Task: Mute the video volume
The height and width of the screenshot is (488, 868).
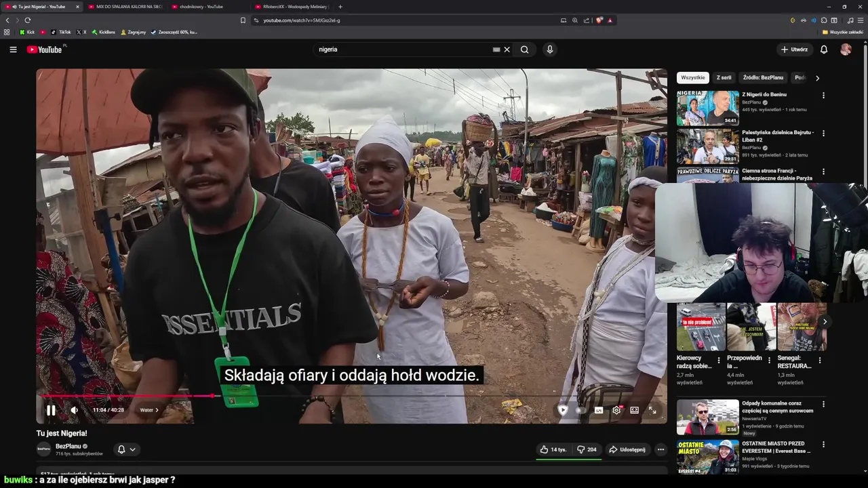Action: tap(74, 410)
